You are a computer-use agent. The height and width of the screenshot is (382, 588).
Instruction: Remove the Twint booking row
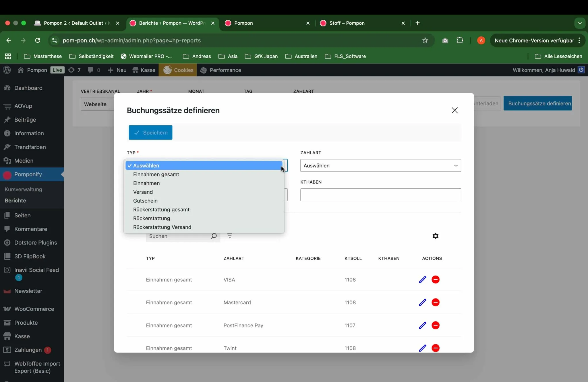(x=435, y=348)
